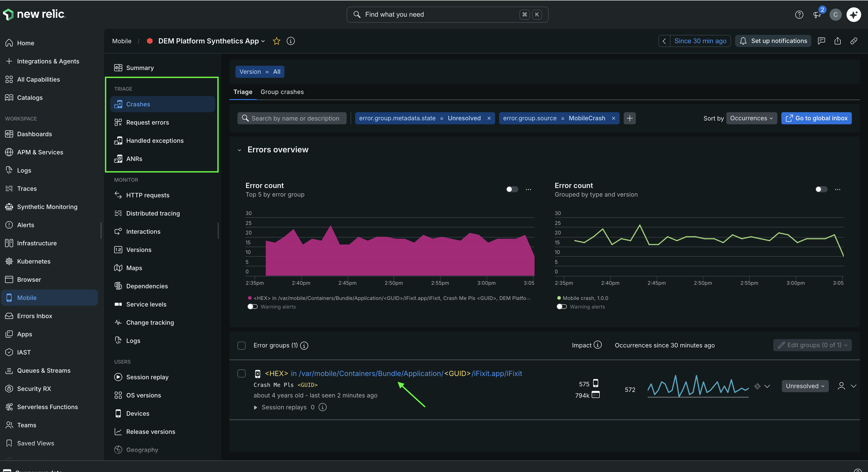Click the Find what you need search box

tap(447, 14)
